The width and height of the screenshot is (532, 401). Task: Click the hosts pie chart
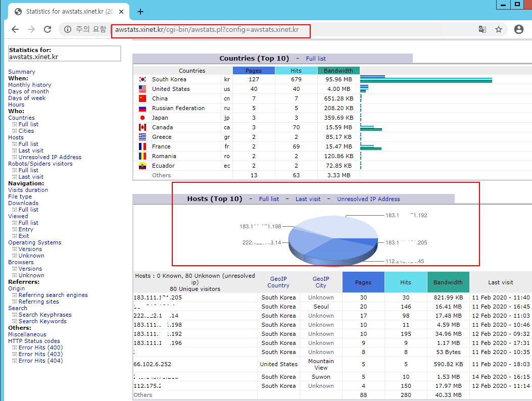pos(333,238)
